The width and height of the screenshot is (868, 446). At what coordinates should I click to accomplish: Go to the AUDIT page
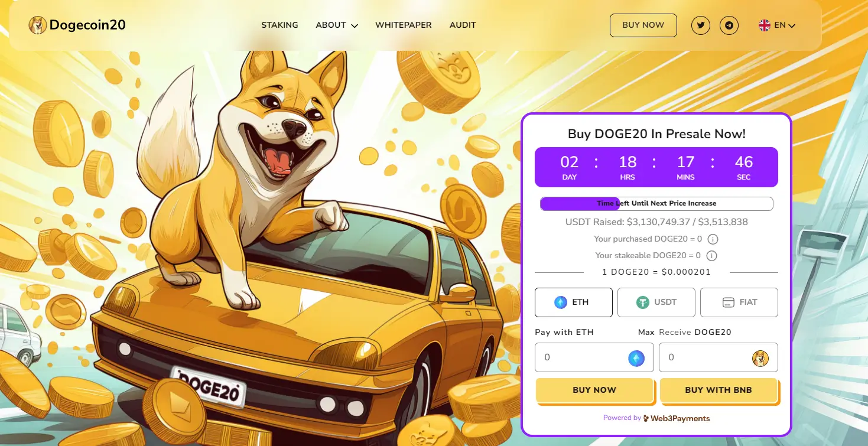tap(463, 25)
